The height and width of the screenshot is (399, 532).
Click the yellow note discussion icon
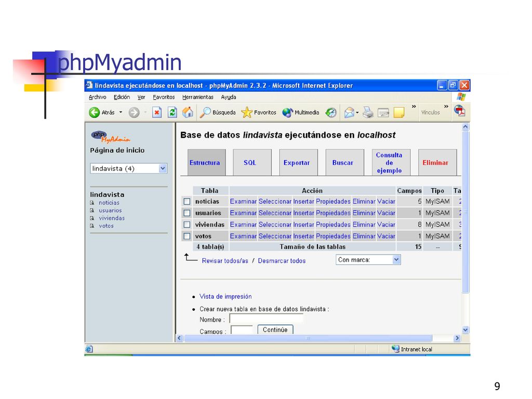pyautogui.click(x=399, y=112)
